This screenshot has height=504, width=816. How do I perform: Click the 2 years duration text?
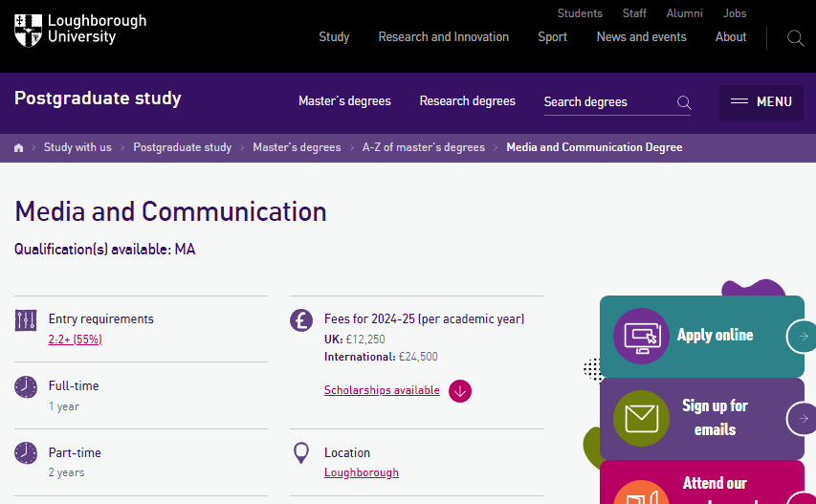66,472
